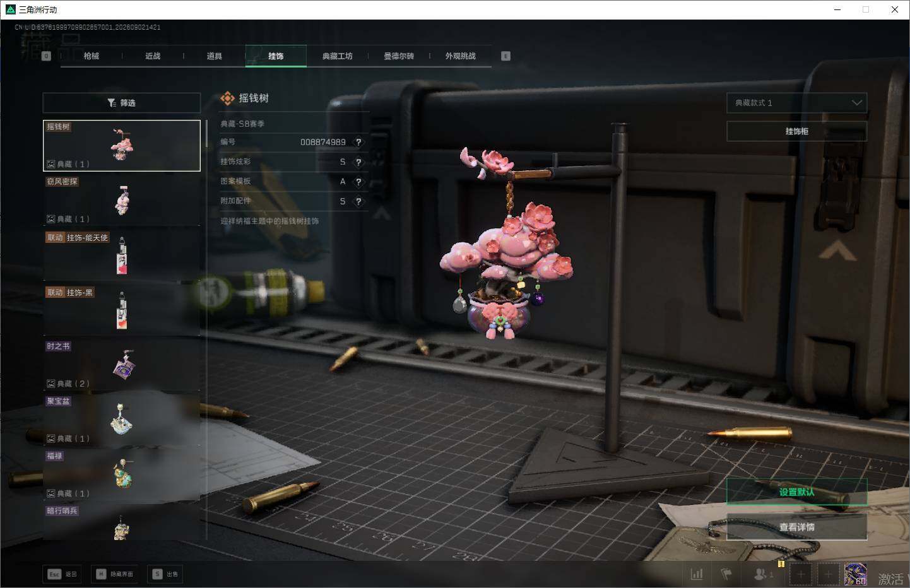Click the help icon beside 图案模板

358,182
